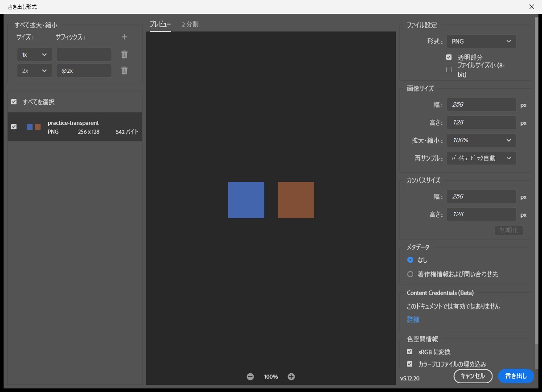Select 著作権情報および問い合わせ先 radio button
This screenshot has height=392, width=542.
coord(410,274)
